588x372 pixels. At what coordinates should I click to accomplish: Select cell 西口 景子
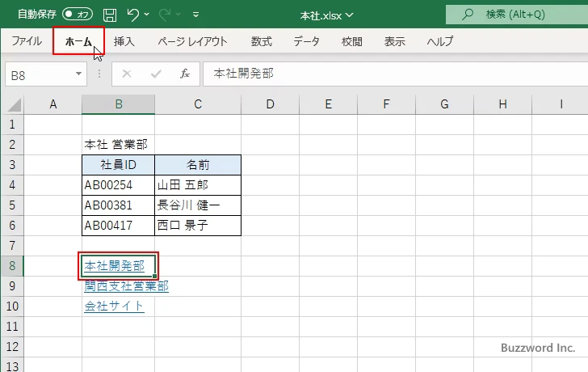pyautogui.click(x=198, y=226)
